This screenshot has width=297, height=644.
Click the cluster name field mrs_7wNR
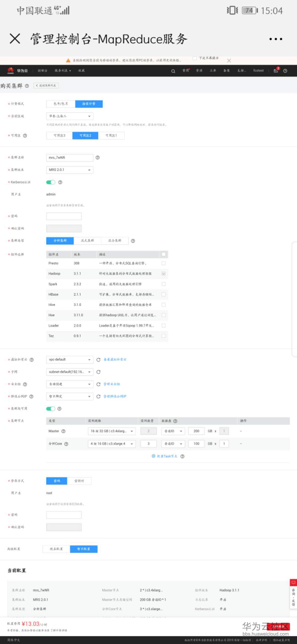click(x=70, y=158)
